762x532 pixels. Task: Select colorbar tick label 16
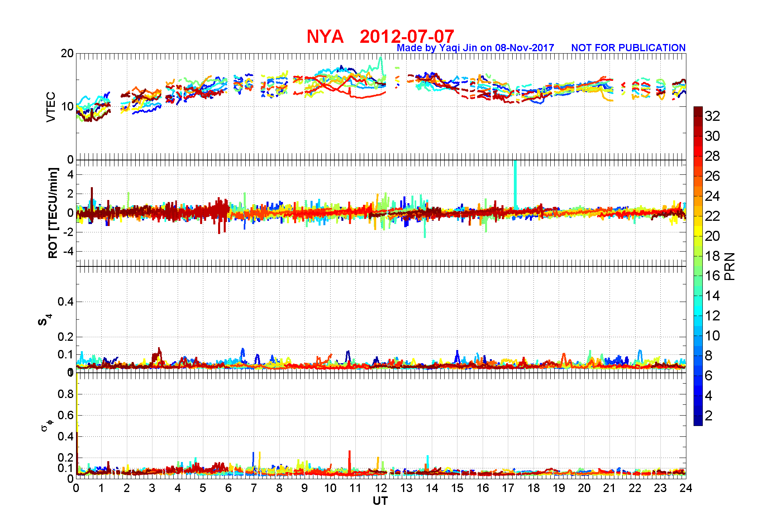pyautogui.click(x=712, y=276)
